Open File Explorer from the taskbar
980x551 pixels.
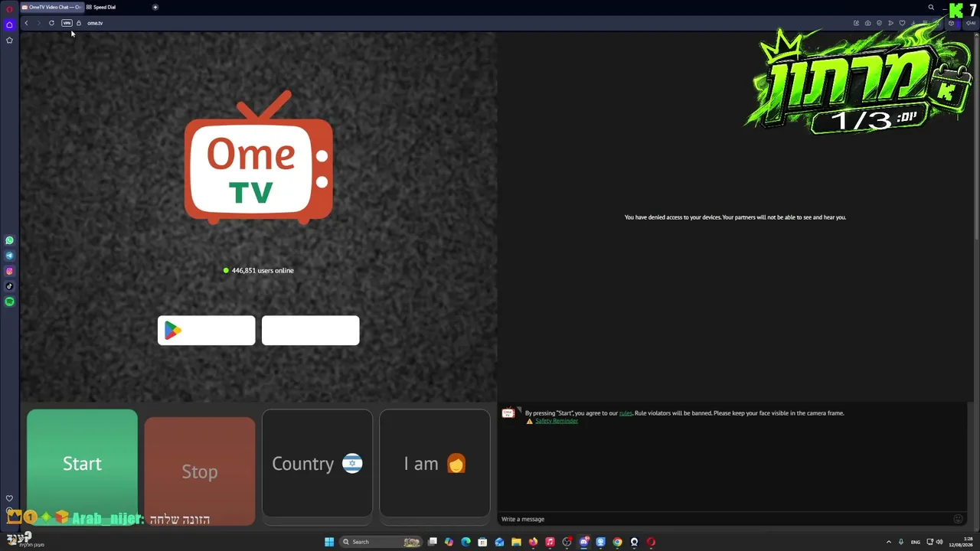(x=516, y=542)
